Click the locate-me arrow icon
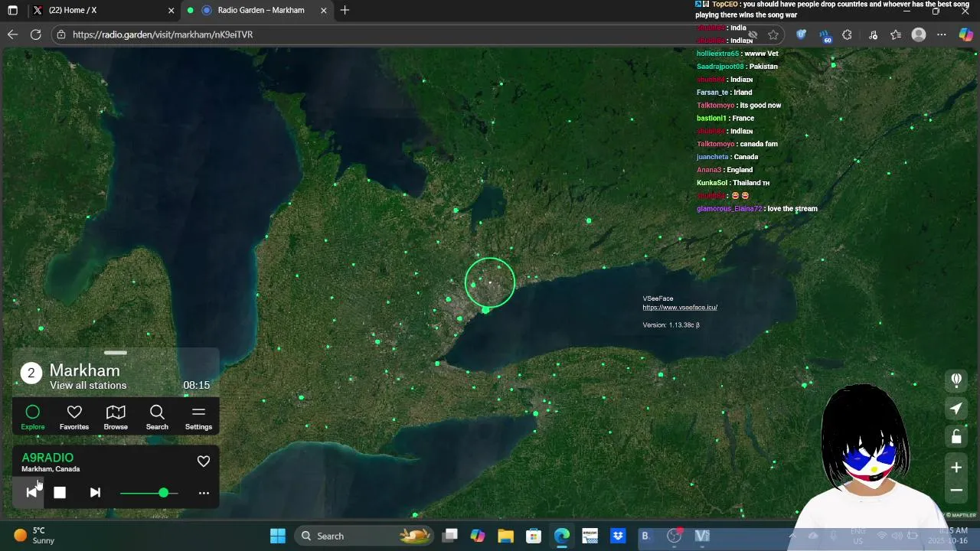Screen dimensions: 980x551 pos(956,409)
